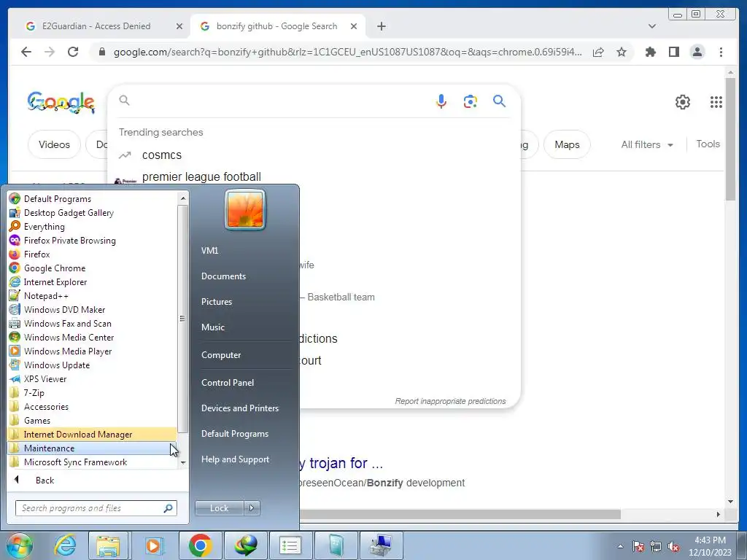
Task: Start voice search with the microphone
Action: click(441, 101)
